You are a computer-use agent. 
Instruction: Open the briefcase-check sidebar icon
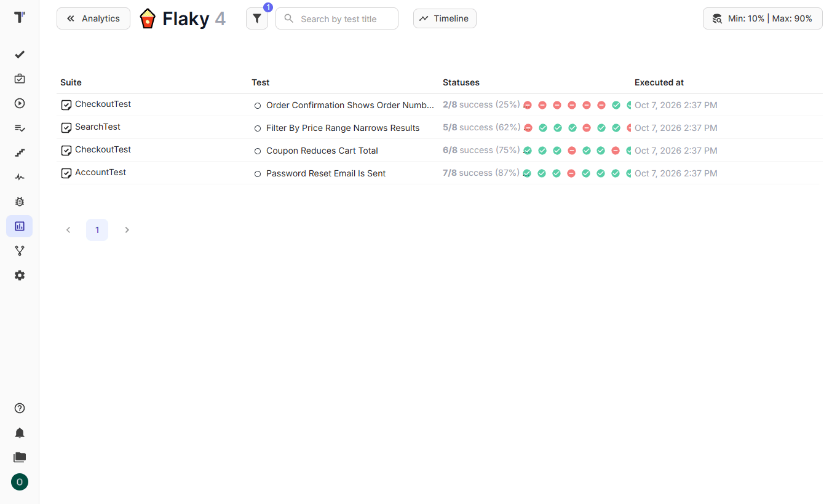(x=20, y=79)
